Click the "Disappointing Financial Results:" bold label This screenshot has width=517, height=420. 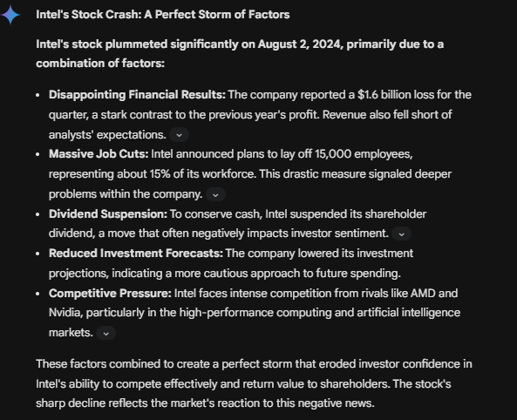pyautogui.click(x=137, y=95)
